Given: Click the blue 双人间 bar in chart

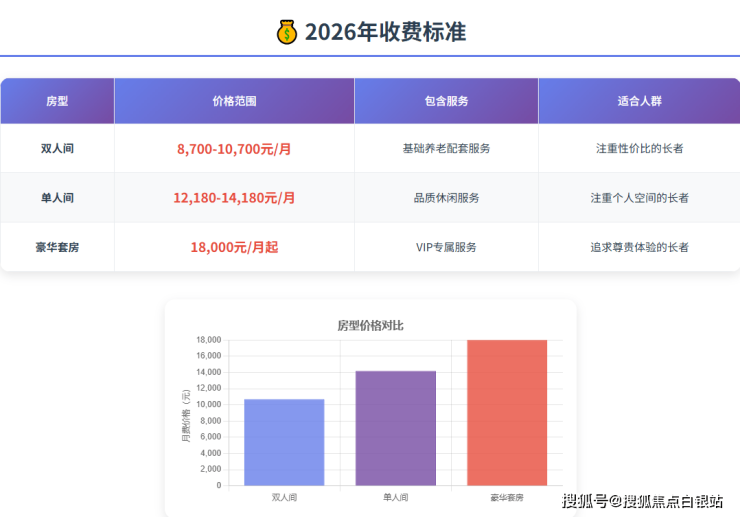Looking at the screenshot, I should 284,442.
